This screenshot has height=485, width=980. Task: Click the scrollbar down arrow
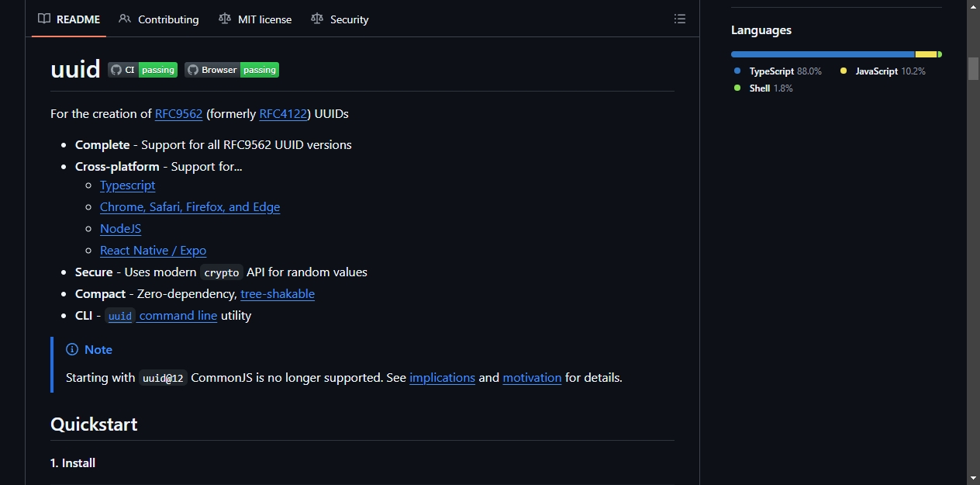(x=973, y=478)
